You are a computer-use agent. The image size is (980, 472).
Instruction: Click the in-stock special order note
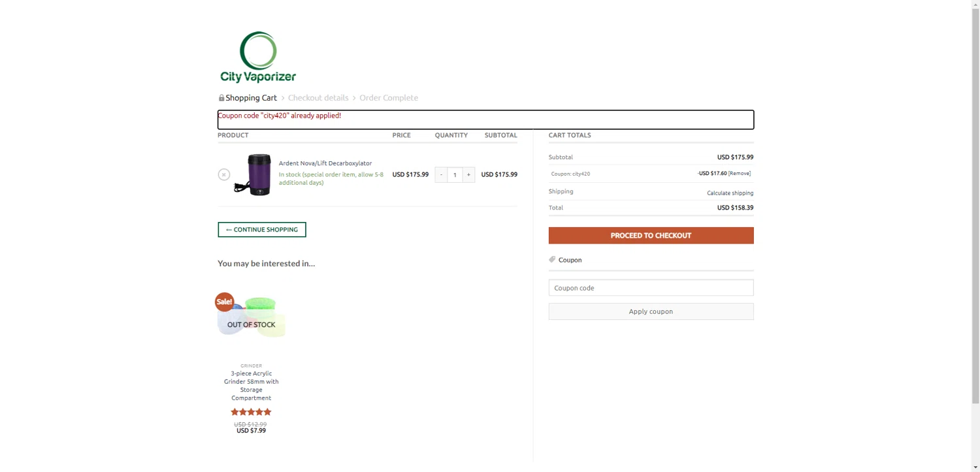pyautogui.click(x=331, y=179)
